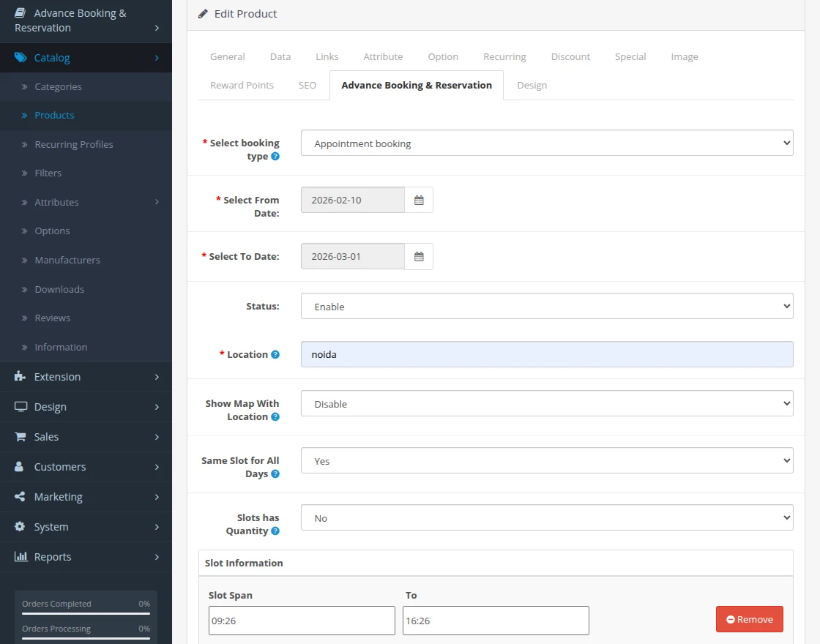This screenshot has width=820, height=644.
Task: Click help icon next to Location label
Action: coord(275,354)
